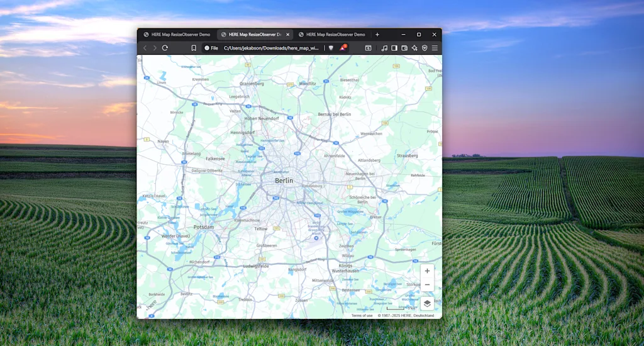Switch to the third HERE Map ResizeObserver Demo tab
Screen dimensions: 644x346
(x=332, y=35)
